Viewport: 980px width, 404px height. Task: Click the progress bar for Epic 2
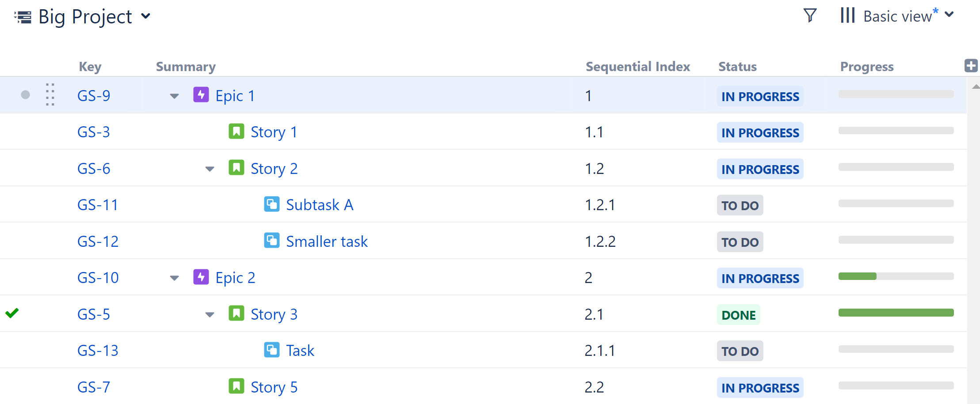[896, 276]
